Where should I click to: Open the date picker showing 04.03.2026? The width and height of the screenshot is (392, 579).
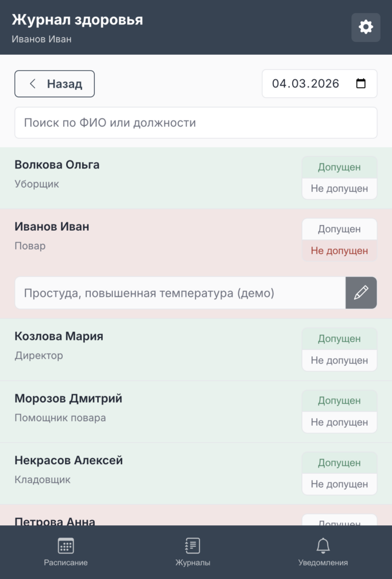point(319,84)
